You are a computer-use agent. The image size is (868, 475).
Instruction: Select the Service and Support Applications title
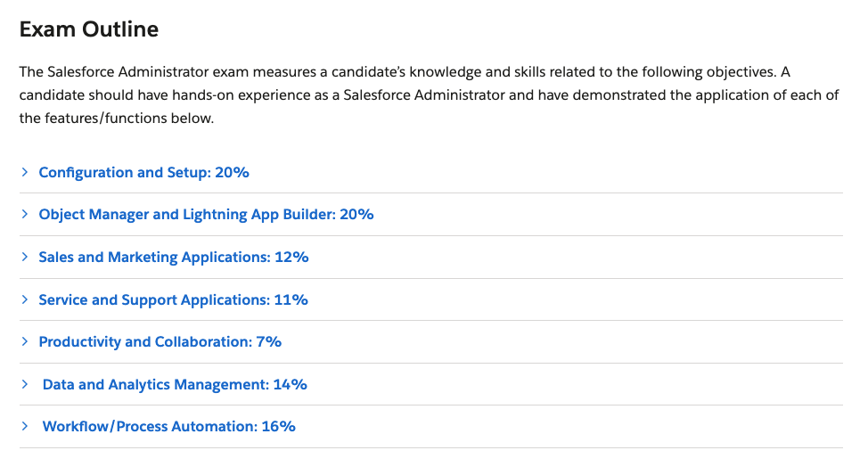pos(153,299)
